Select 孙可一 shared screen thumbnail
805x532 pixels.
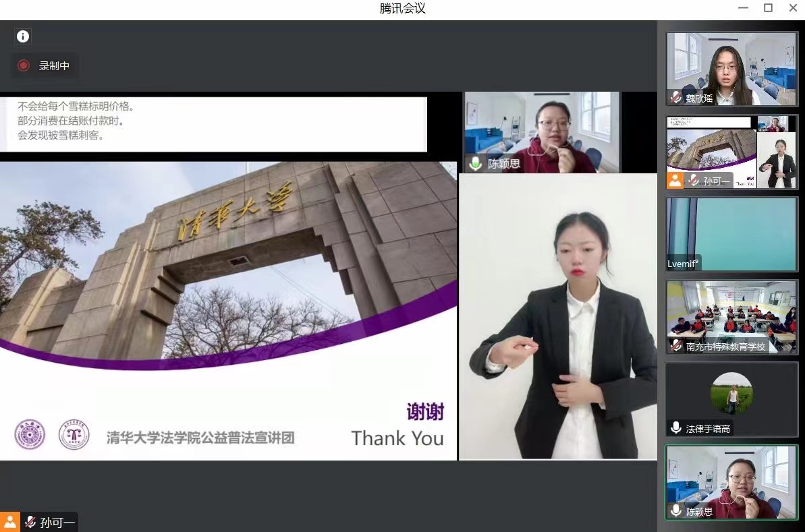pos(731,151)
